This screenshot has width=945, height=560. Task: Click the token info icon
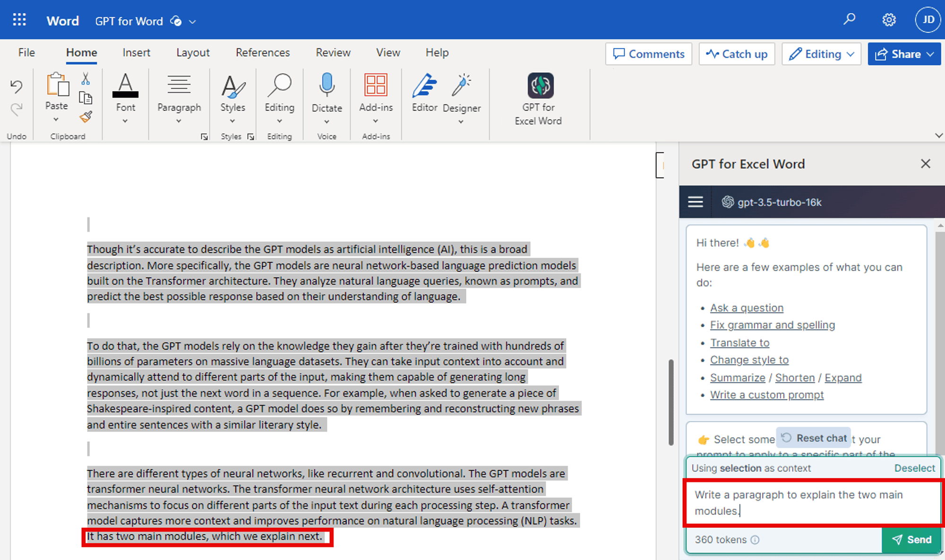[x=755, y=540]
